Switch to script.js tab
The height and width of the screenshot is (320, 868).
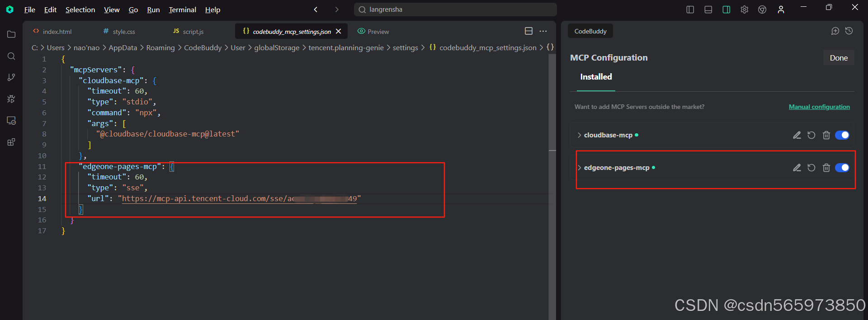pos(189,32)
